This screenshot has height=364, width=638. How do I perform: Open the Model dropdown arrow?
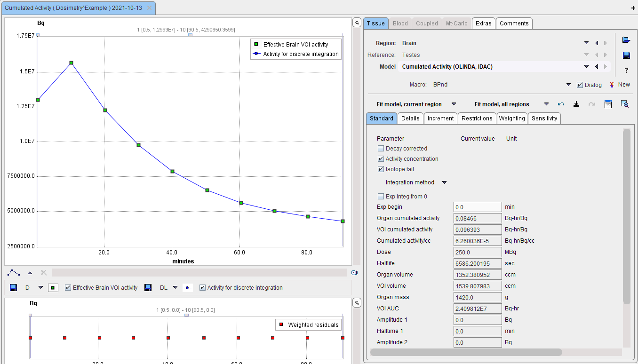click(587, 67)
